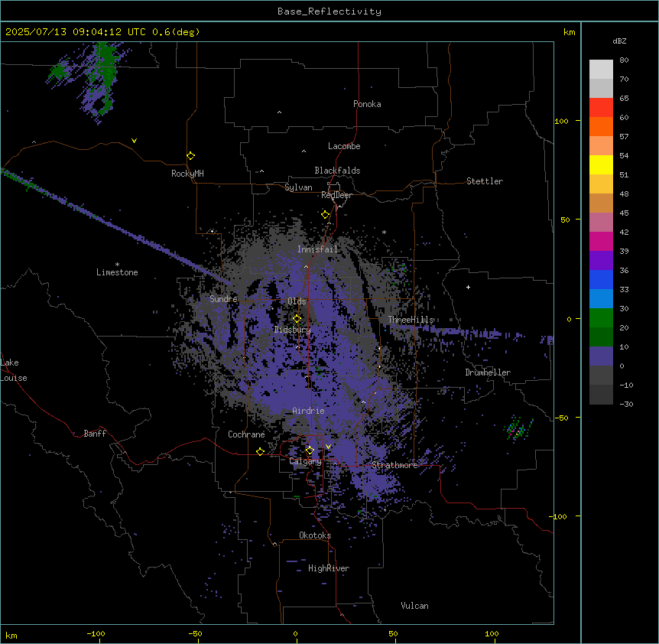The image size is (659, 644).
Task: Pick the bright green 20–30 dBZ legend swatch
Action: (x=601, y=318)
